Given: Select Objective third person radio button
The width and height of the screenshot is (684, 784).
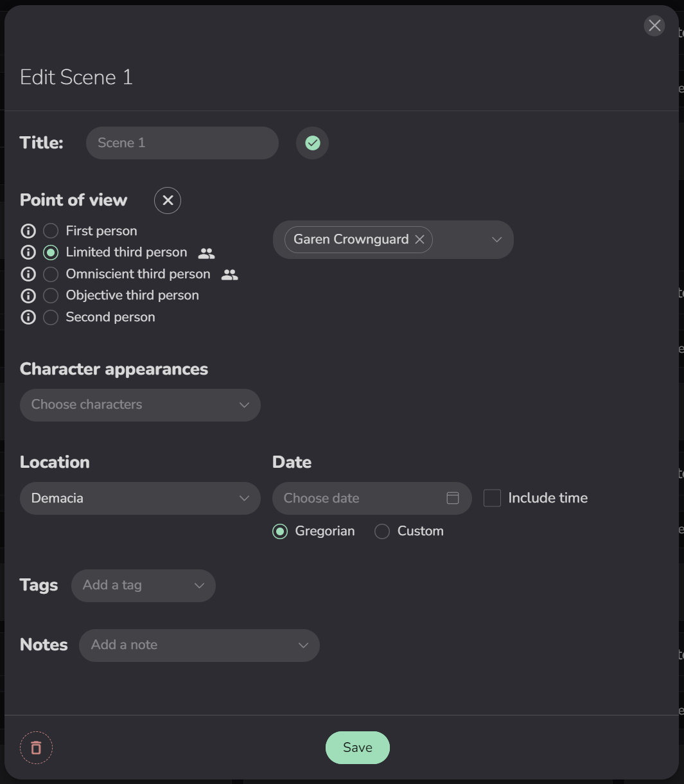Looking at the screenshot, I should (x=51, y=296).
